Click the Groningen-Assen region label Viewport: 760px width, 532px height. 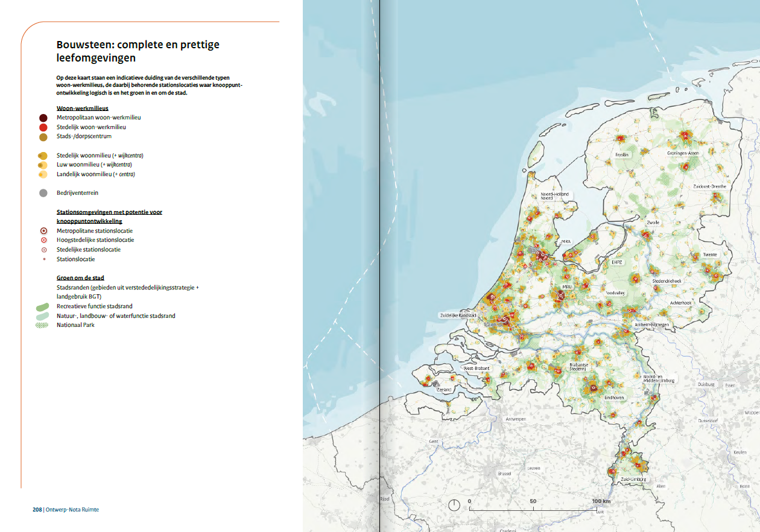683,153
